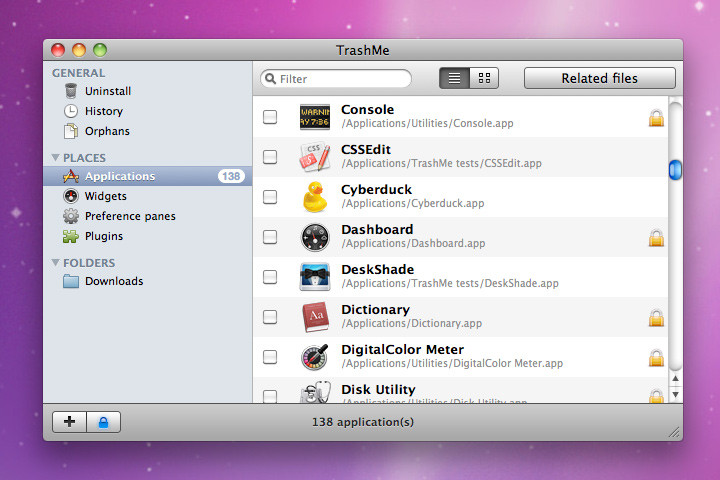Click the Disk Utility stethoscope icon
This screenshot has width=720, height=480.
point(315,393)
